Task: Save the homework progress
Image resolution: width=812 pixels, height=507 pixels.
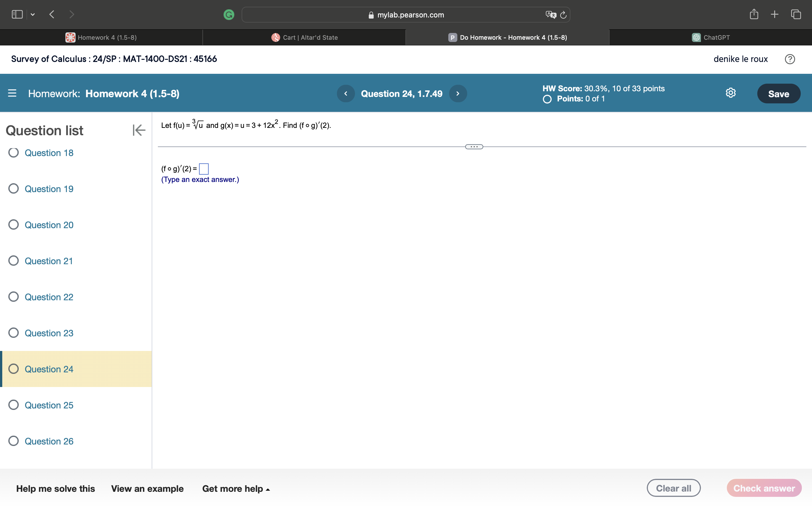Action: point(778,93)
